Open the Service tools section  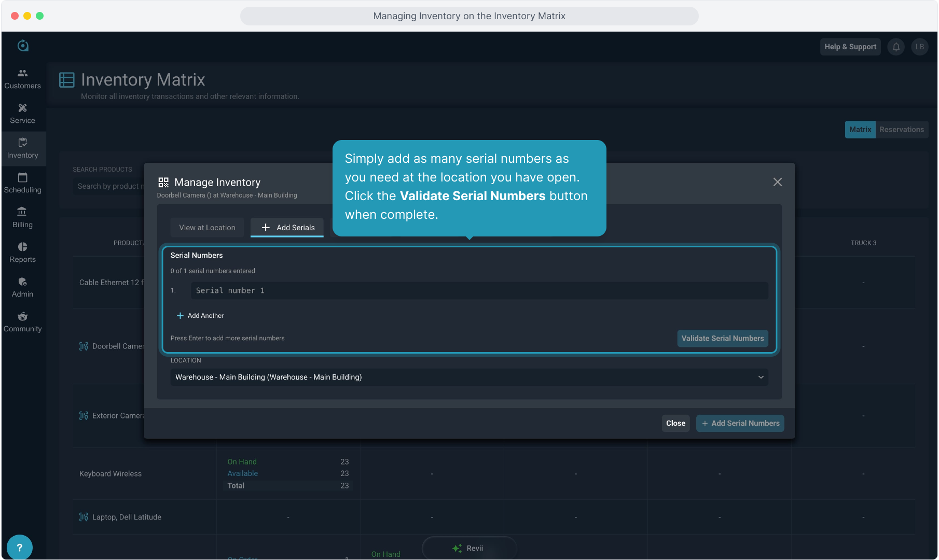[22, 114]
